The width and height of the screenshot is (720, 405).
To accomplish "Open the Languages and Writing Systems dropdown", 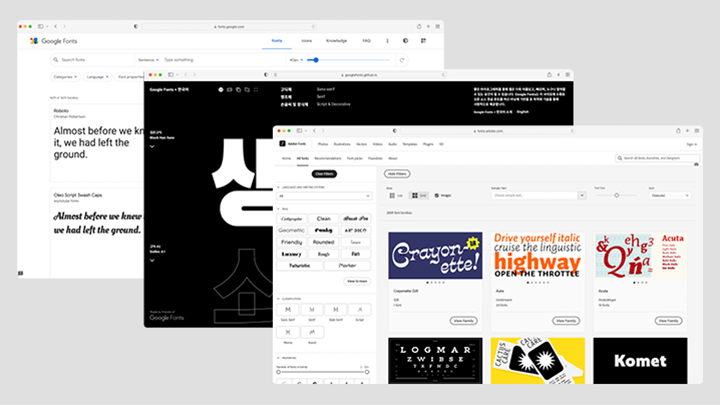I will click(324, 196).
